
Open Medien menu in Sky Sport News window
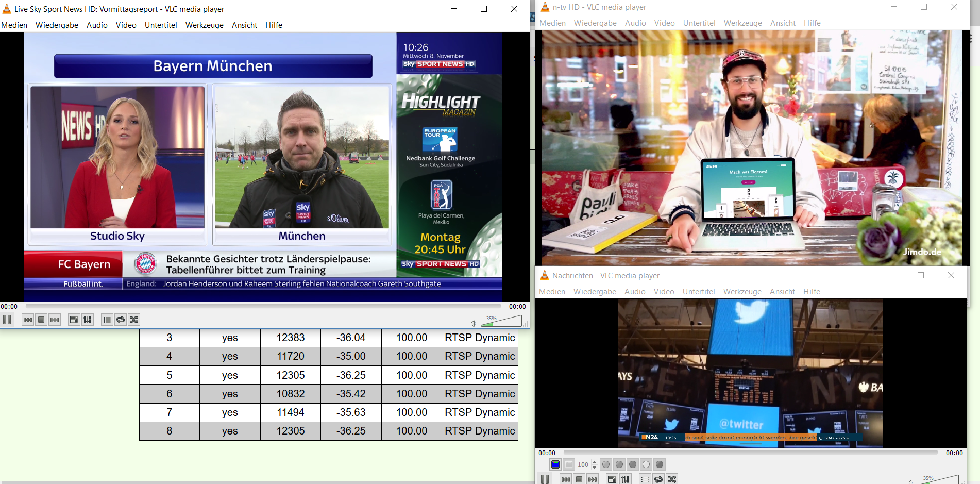(14, 25)
